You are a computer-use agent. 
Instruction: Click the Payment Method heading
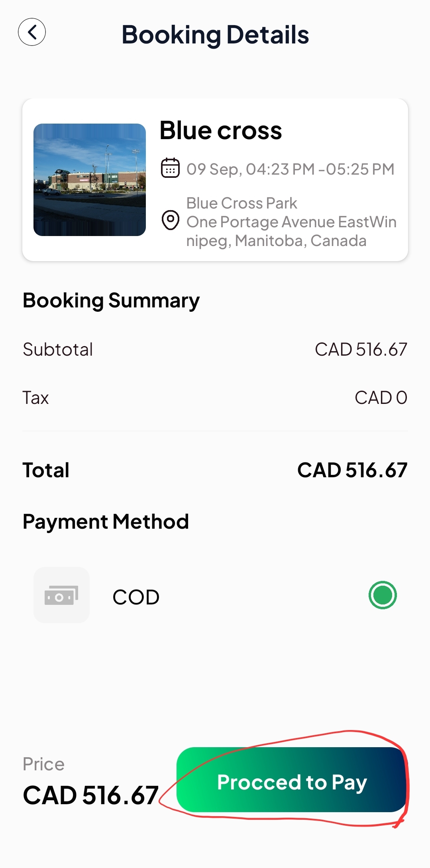(x=106, y=522)
